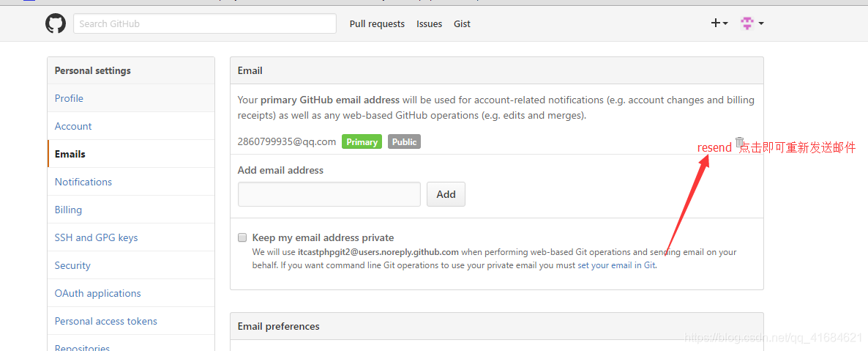Viewport: 868px width, 351px height.
Task: Open SSH and GPG keys page
Action: click(96, 237)
